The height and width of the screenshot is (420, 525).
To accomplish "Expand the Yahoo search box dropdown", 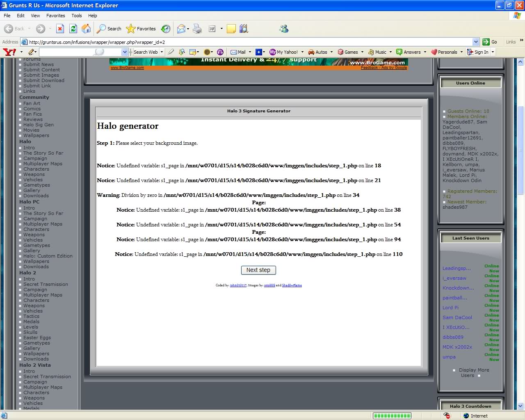I will coord(125,52).
